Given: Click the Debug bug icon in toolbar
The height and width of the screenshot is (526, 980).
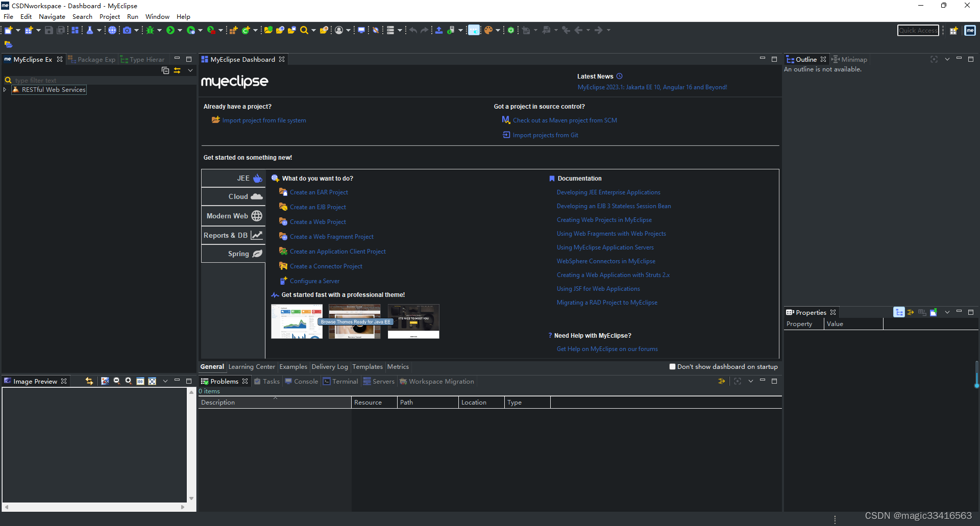Looking at the screenshot, I should 150,30.
